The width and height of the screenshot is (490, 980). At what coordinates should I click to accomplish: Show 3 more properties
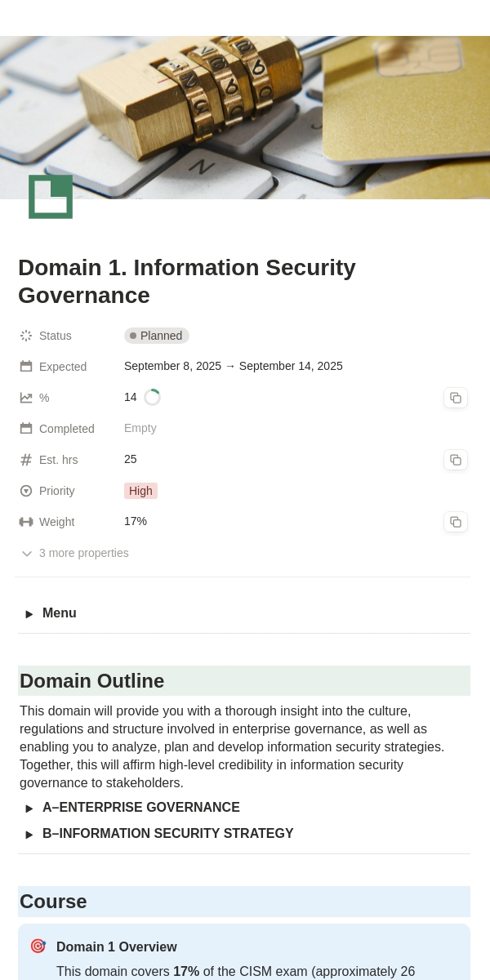[x=74, y=553]
